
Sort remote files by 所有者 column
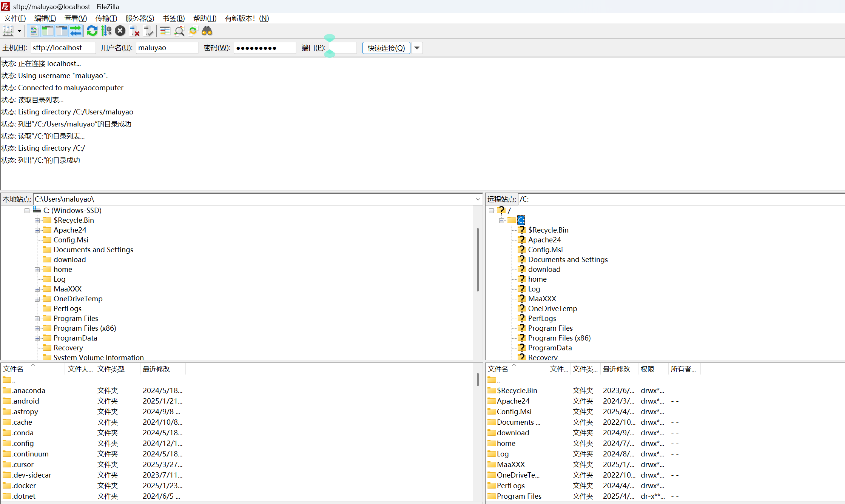[x=684, y=369]
